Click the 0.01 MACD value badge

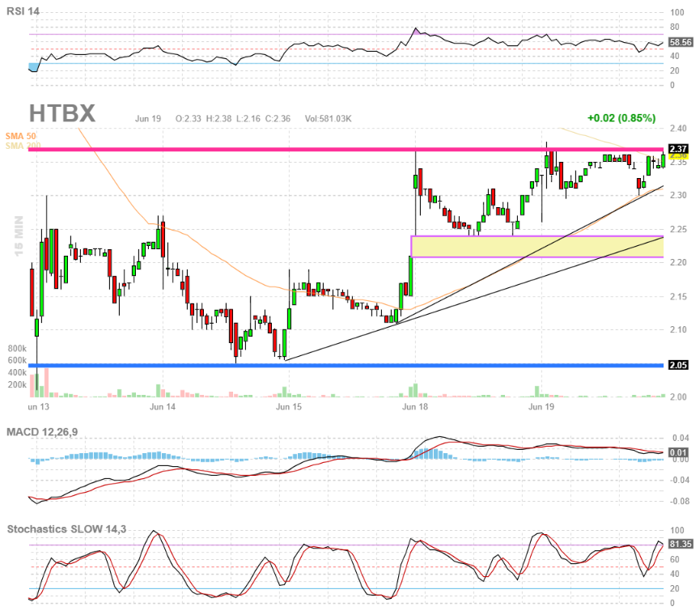[x=678, y=451]
